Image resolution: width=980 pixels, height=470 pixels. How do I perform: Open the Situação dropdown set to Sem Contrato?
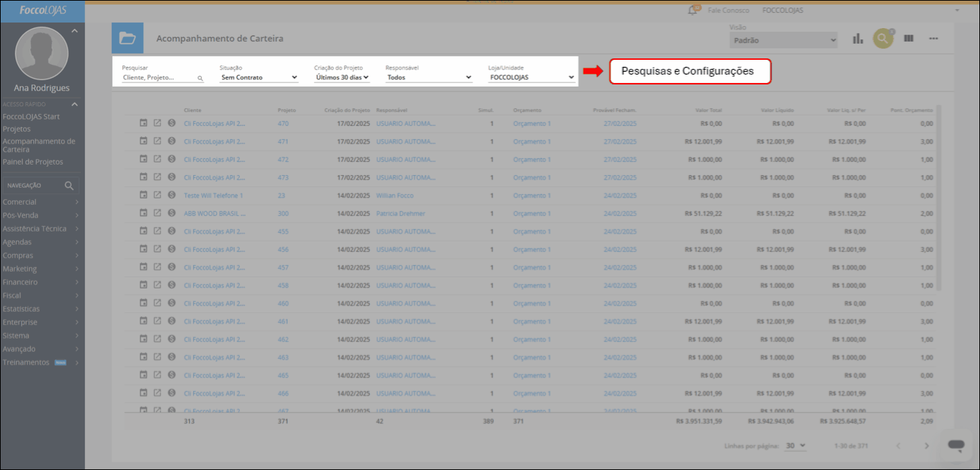tap(259, 77)
